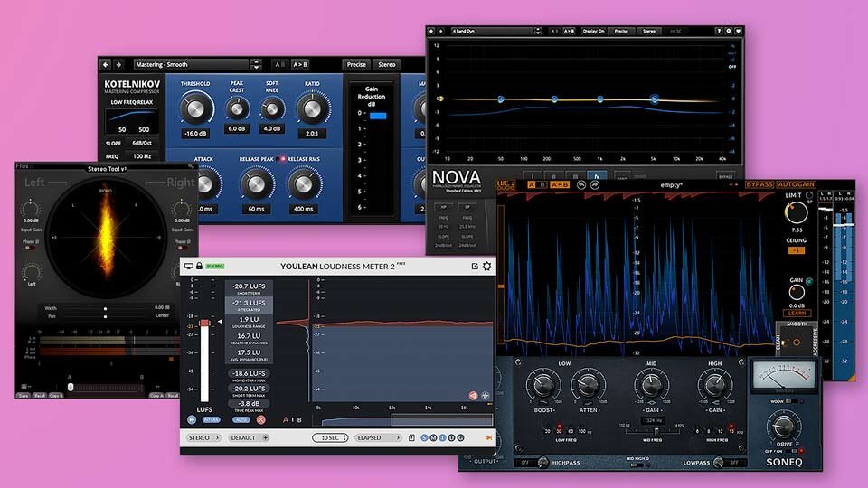Open the STEREO channel dropdown in Youlean
Viewport: 868px width, 488px height.
click(x=203, y=437)
